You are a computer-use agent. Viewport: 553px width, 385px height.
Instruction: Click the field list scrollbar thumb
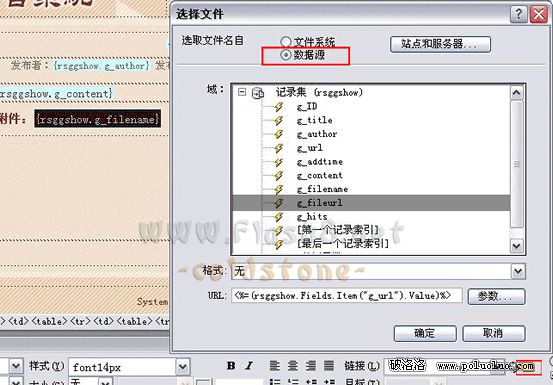(517, 164)
